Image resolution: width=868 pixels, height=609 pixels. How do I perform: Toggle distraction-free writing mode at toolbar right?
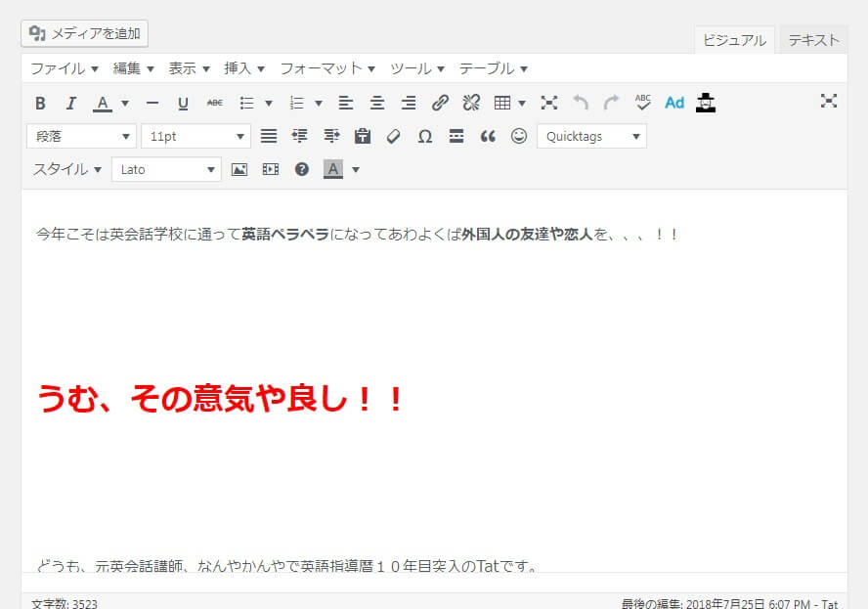pos(829,101)
